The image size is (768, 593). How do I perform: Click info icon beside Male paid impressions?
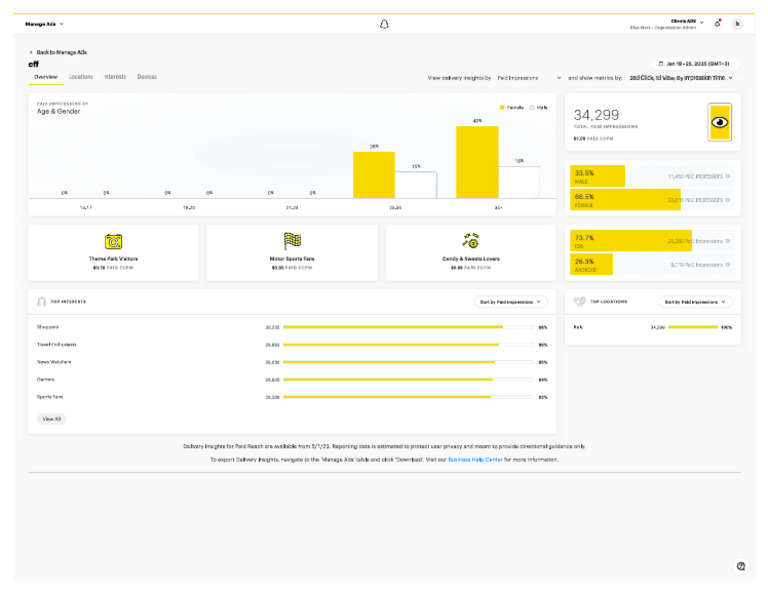pos(727,176)
